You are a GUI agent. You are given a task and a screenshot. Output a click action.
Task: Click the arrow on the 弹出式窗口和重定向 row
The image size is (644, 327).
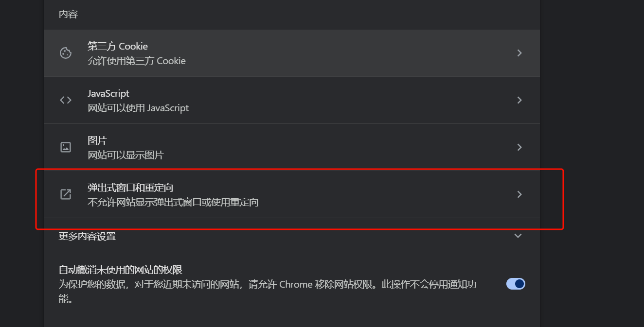click(519, 194)
